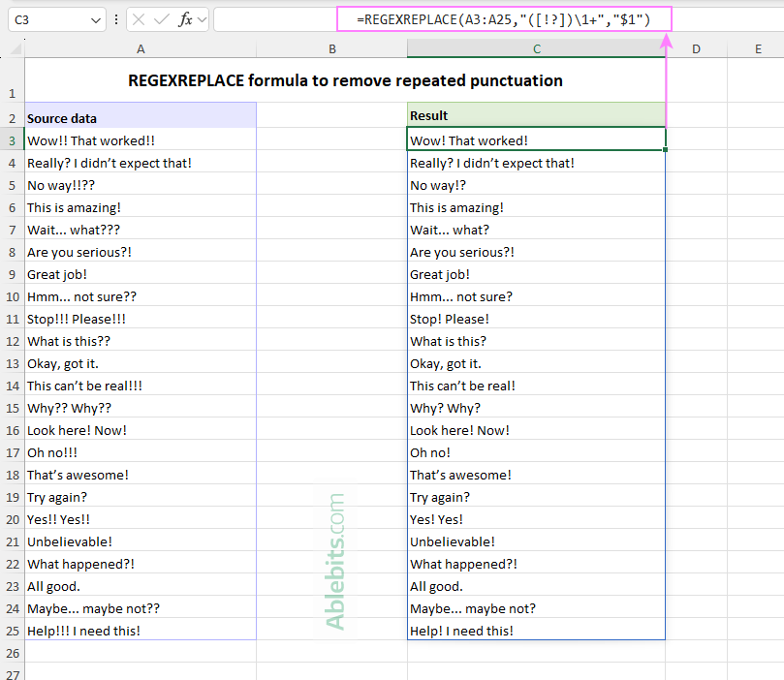Select result cell 'What happened?!'
Viewport: 784px width, 680px height.
[x=537, y=564]
